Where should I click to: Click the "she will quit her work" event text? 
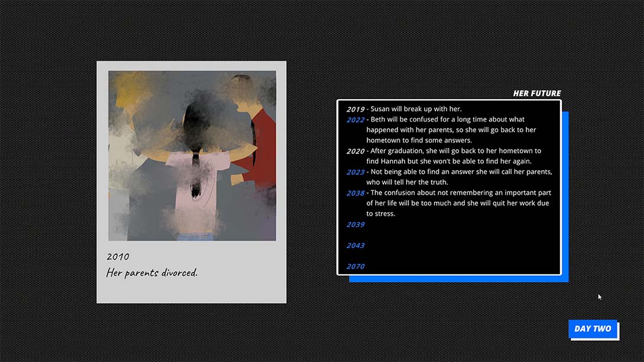tap(458, 203)
